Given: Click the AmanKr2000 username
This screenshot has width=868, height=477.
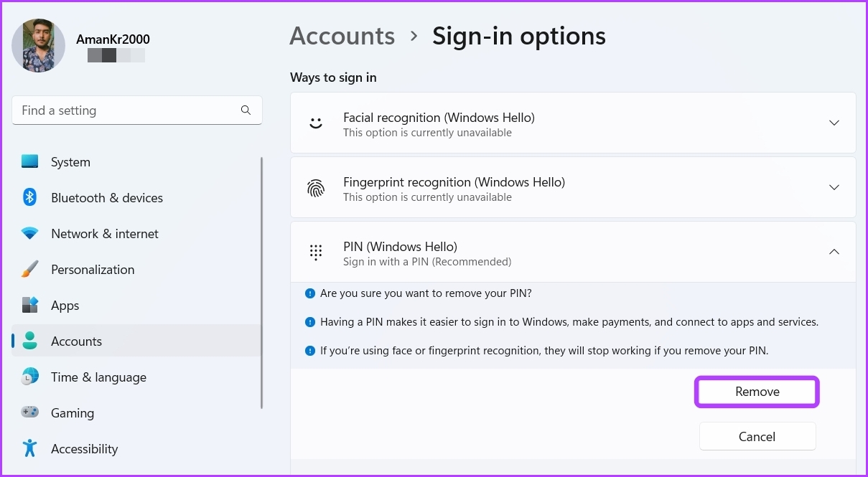Looking at the screenshot, I should [113, 39].
